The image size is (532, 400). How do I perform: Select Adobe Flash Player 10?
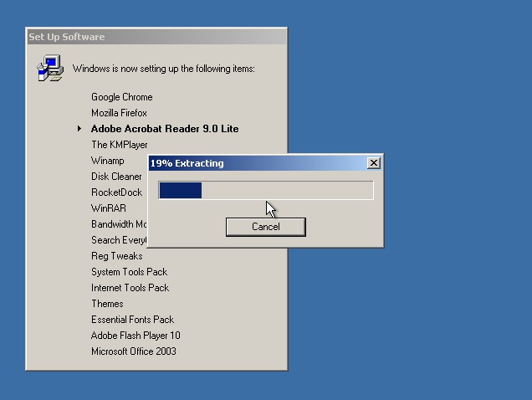[x=136, y=336]
